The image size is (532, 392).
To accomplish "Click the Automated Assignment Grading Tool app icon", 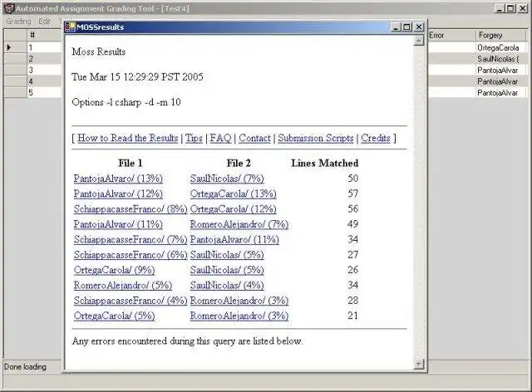I will pos(9,8).
